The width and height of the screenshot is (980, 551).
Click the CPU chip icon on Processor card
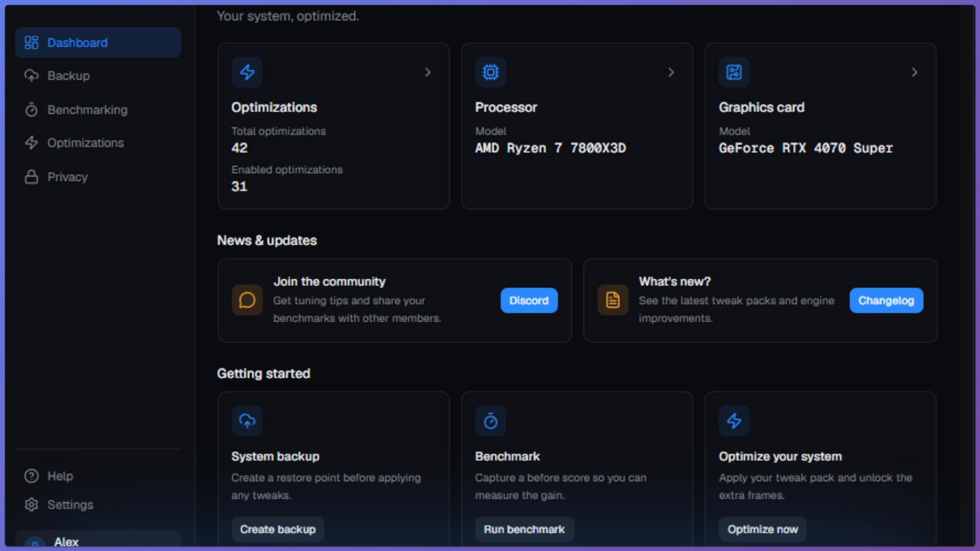(x=491, y=72)
